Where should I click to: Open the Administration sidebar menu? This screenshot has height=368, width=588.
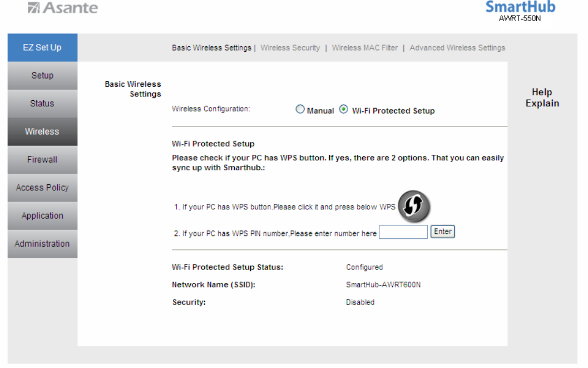pyautogui.click(x=42, y=244)
